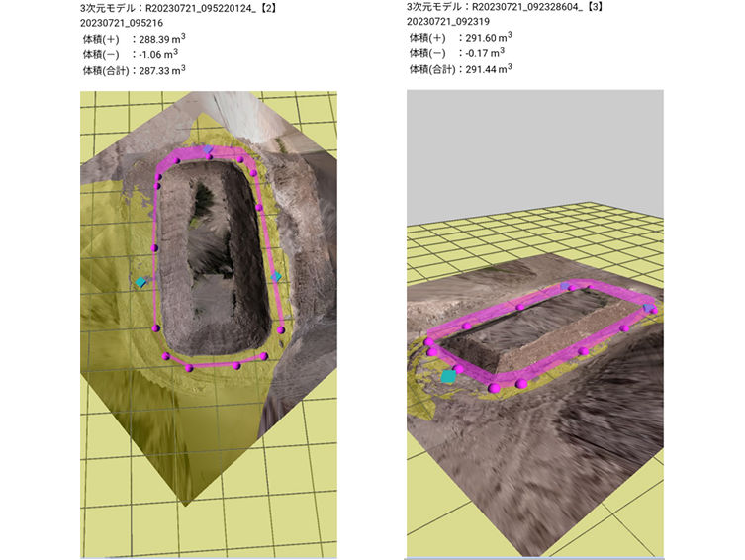745x560 pixels.
Task: Click purple point at middle of left model's left edge
Action: (x=154, y=247)
